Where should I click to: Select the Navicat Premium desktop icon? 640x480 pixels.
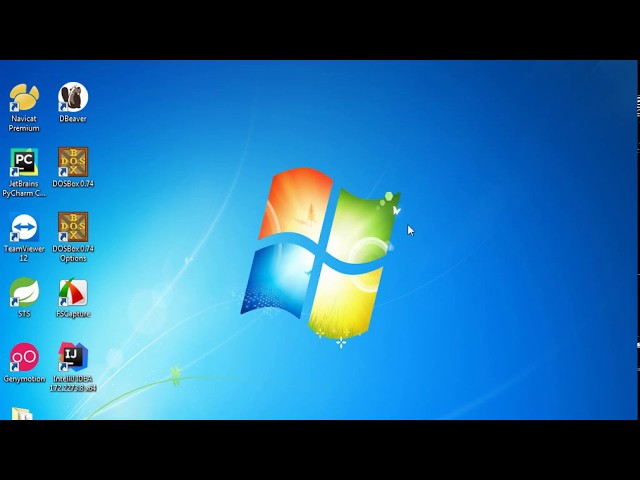(x=24, y=97)
